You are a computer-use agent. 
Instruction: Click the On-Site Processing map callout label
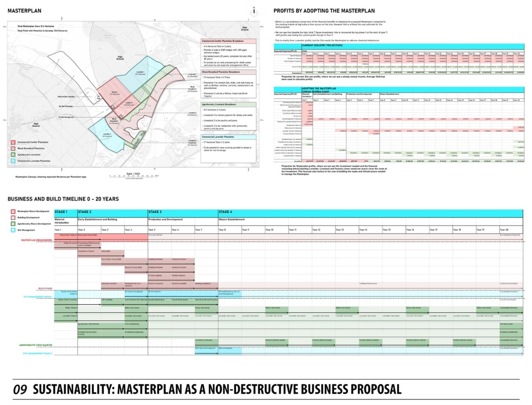[x=66, y=106]
